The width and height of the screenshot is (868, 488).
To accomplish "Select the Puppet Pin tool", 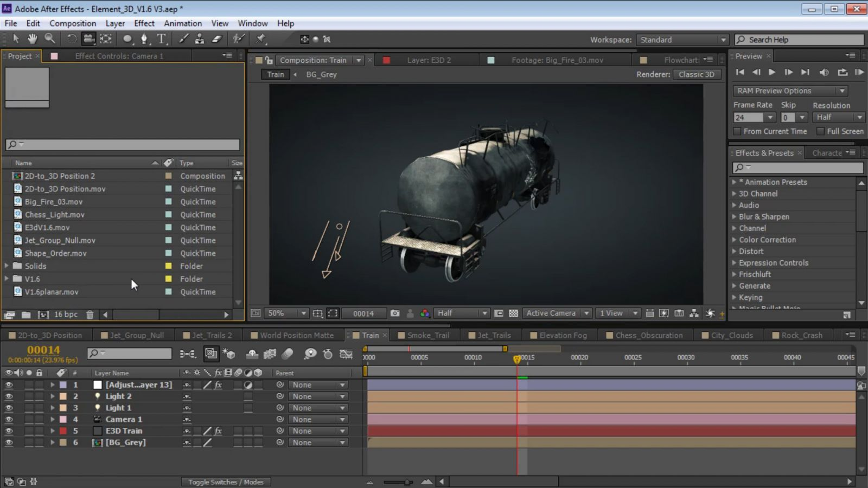I will point(261,38).
